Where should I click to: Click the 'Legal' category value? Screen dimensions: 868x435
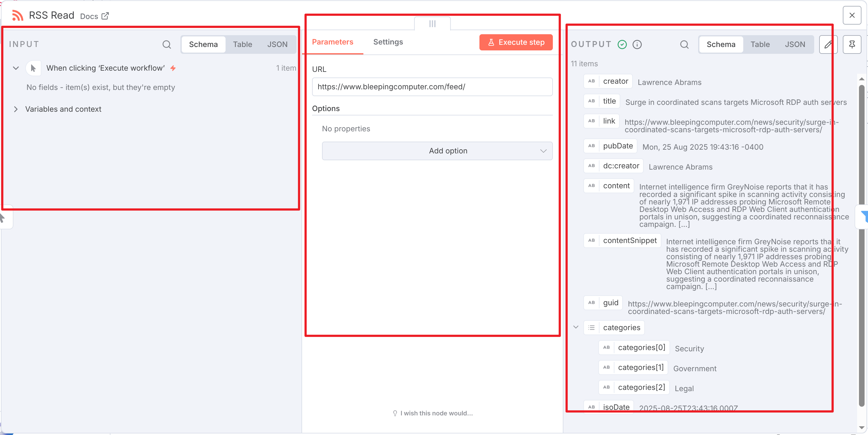(x=684, y=389)
